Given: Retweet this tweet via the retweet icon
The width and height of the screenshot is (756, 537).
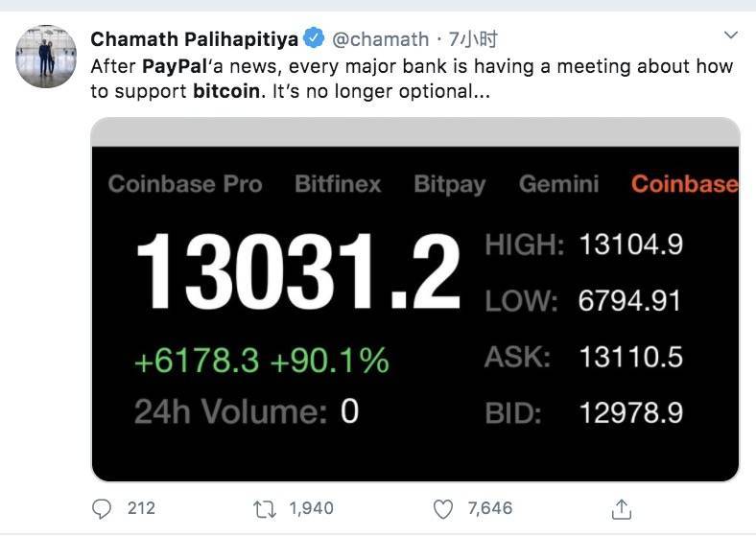Looking at the screenshot, I should click(266, 507).
